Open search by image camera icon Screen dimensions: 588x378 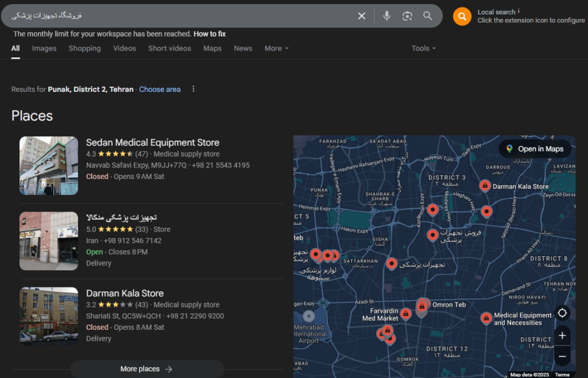pyautogui.click(x=407, y=15)
